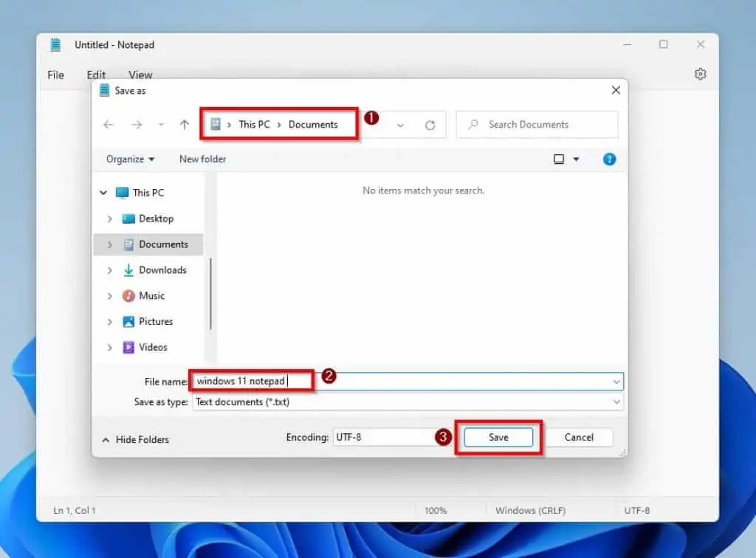
Task: Minimize the Notepad window
Action: click(x=628, y=44)
